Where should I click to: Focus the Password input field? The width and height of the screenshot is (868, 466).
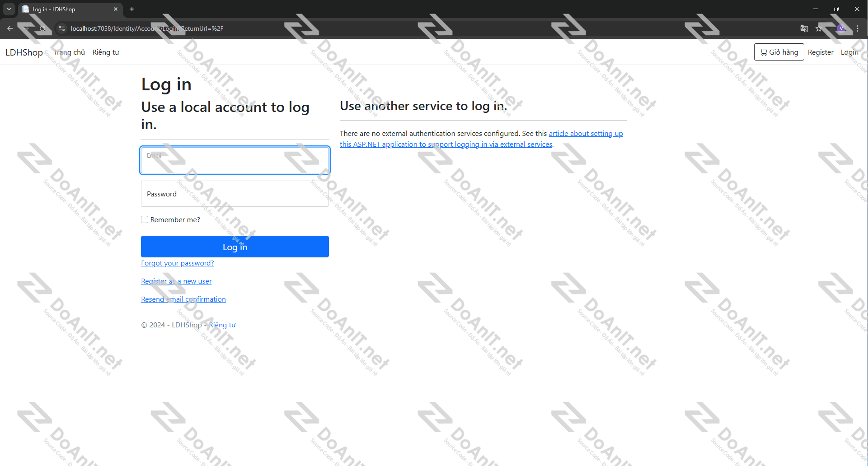pos(235,194)
